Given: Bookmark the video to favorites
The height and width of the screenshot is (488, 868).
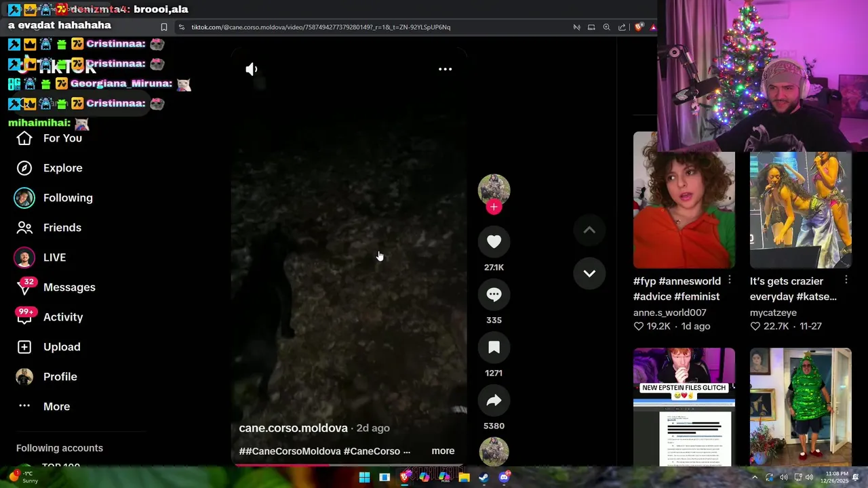Looking at the screenshot, I should [494, 348].
